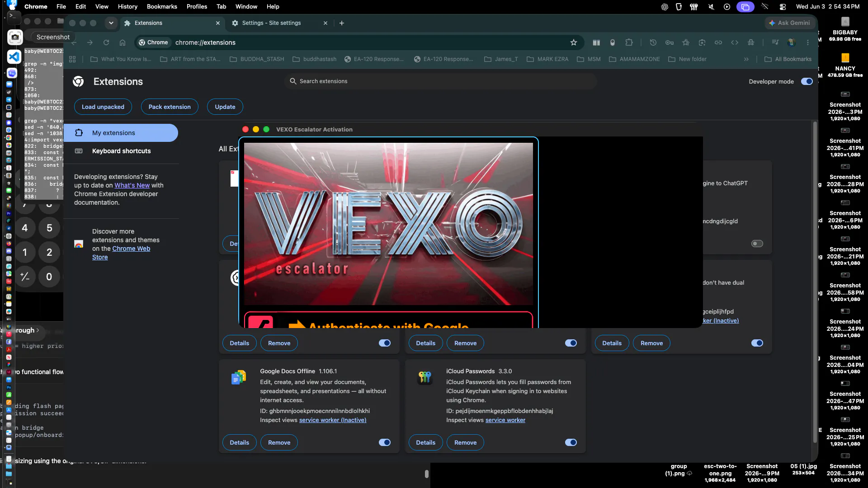Open the media controls music-note icon
This screenshot has height=488, width=868.
pos(775,42)
